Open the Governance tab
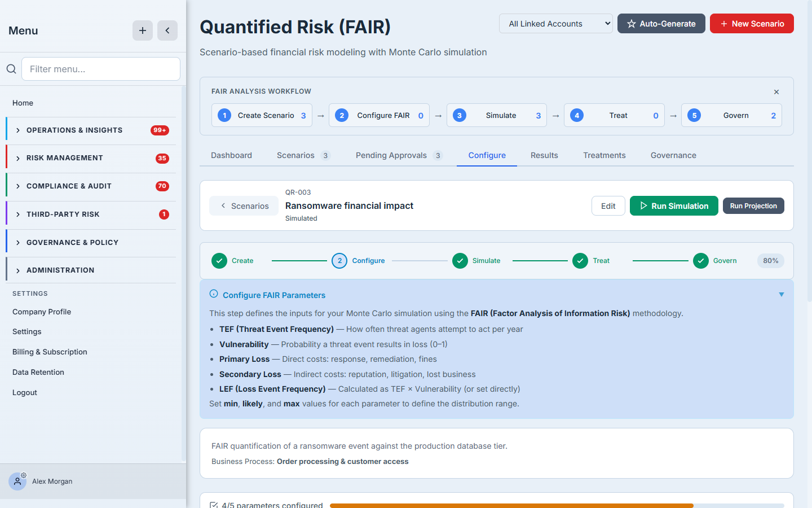812x508 pixels. point(673,155)
